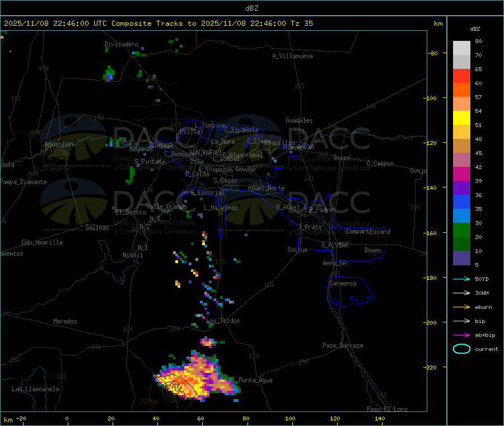Click the eburn yellow arrow legend icon

[x=461, y=307]
